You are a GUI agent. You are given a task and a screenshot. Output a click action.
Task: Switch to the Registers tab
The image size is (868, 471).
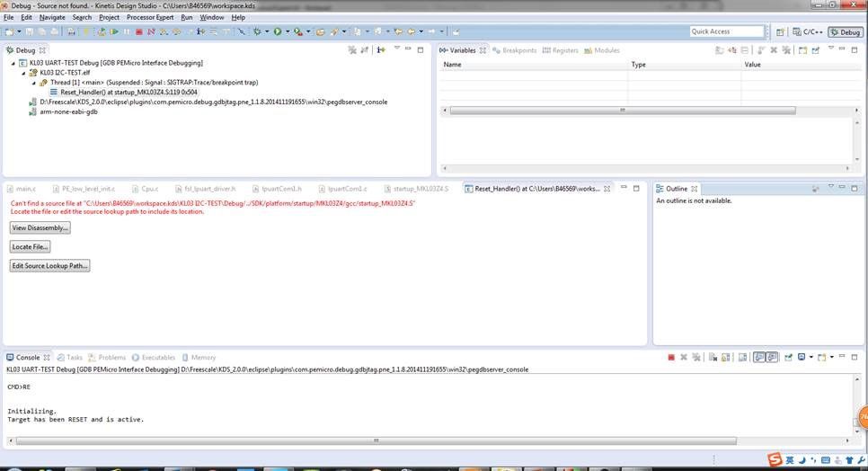(560, 50)
